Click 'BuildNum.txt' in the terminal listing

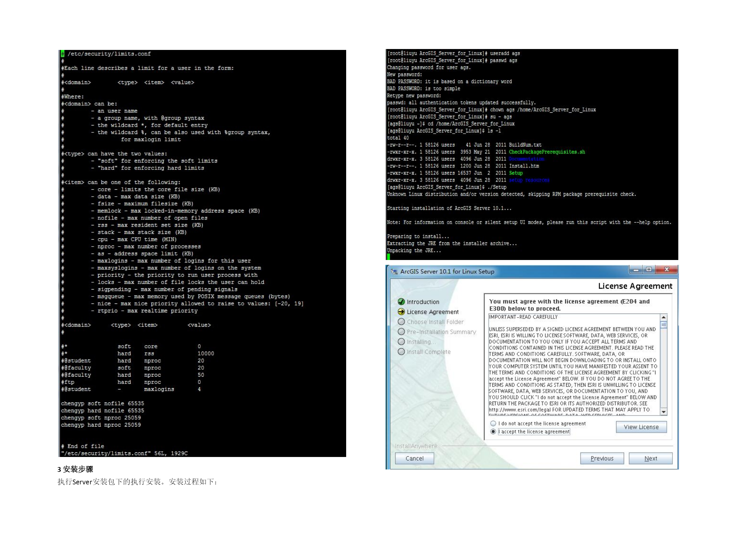pos(525,145)
